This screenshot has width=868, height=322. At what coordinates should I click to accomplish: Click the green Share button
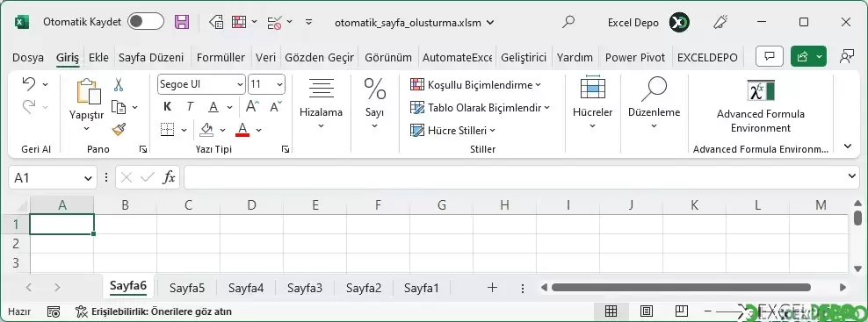809,56
